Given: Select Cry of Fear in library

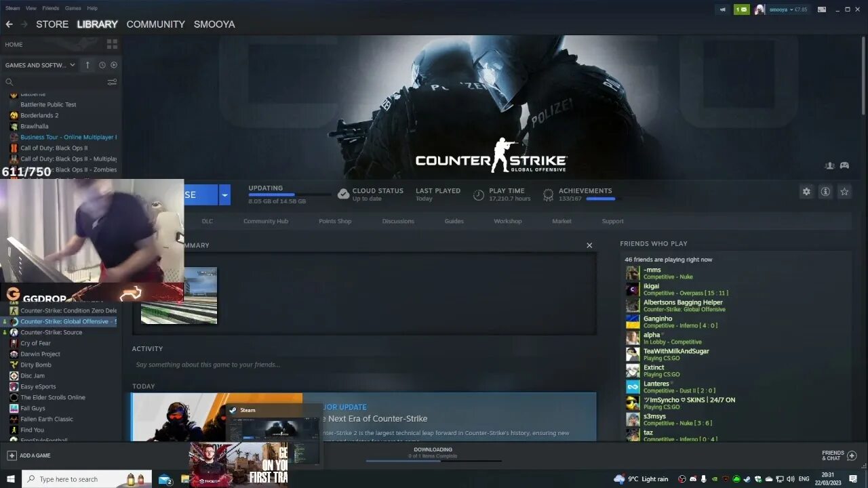Looking at the screenshot, I should point(35,343).
